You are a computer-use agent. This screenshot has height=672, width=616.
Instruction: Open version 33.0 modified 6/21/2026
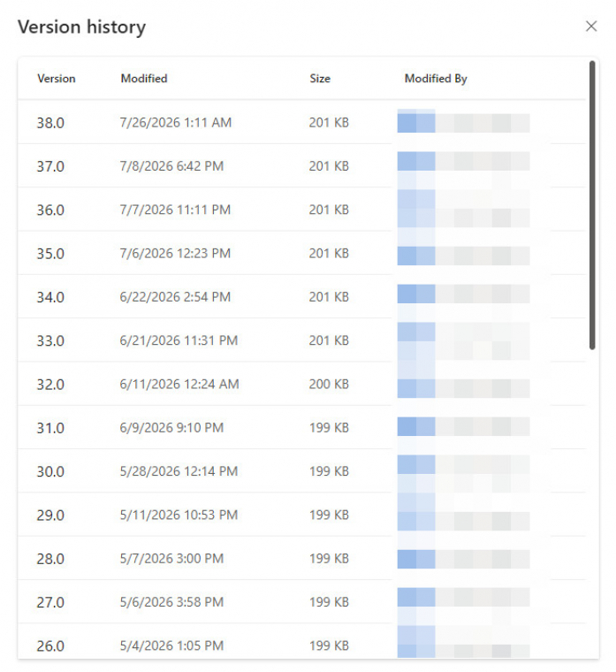(301, 340)
